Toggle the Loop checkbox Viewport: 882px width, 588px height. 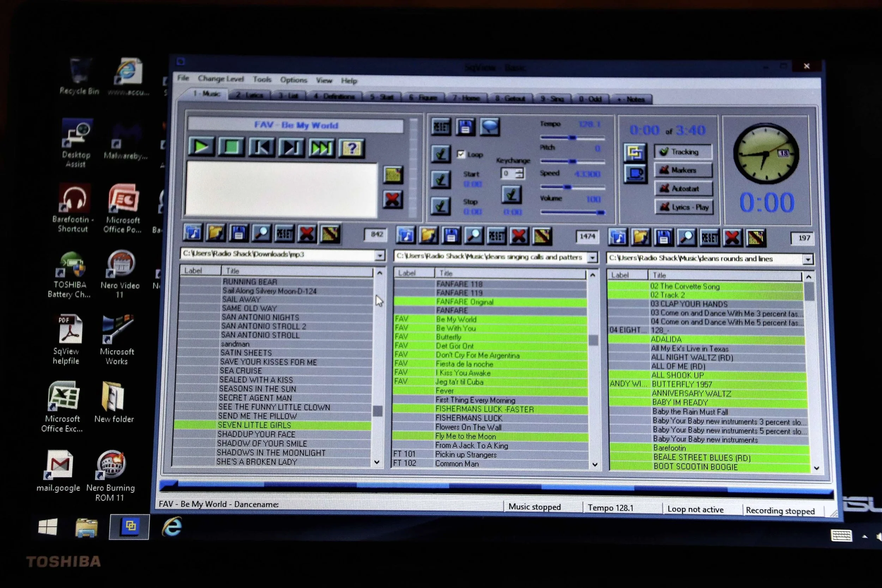[461, 154]
